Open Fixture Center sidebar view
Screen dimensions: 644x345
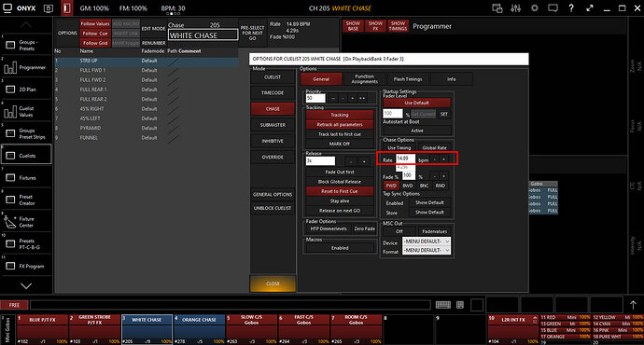tap(26, 222)
